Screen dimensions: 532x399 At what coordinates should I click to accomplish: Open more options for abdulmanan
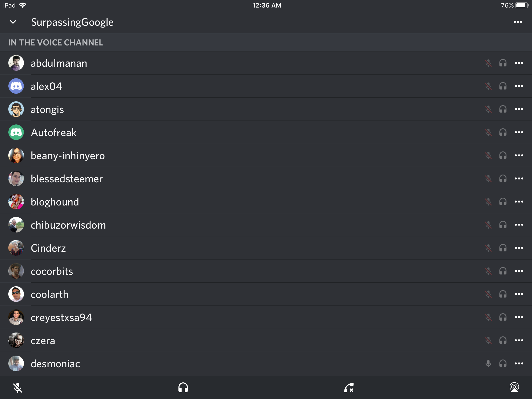click(519, 63)
